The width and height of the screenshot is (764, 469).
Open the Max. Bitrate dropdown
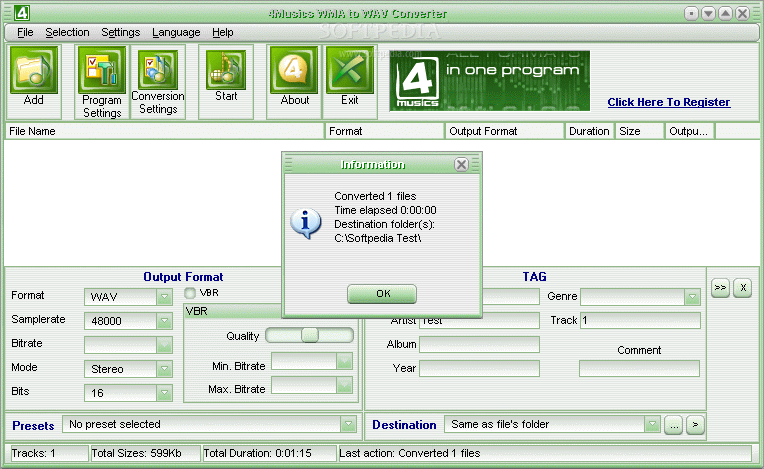[x=344, y=385]
